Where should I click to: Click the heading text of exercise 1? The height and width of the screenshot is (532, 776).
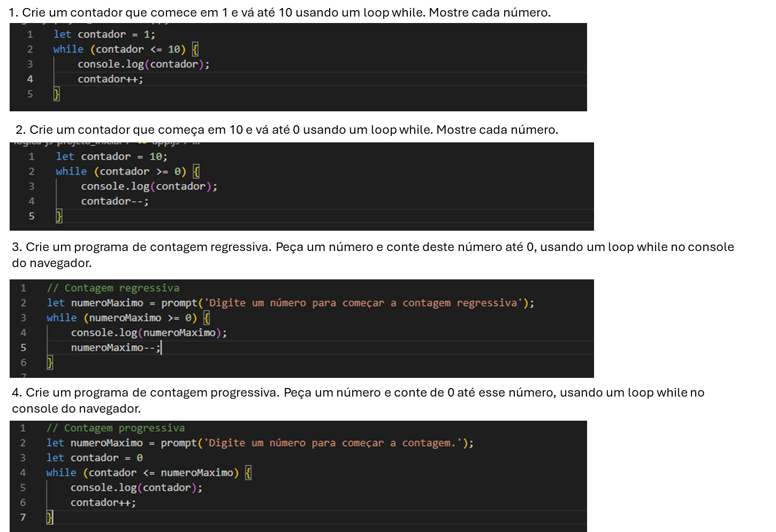279,12
